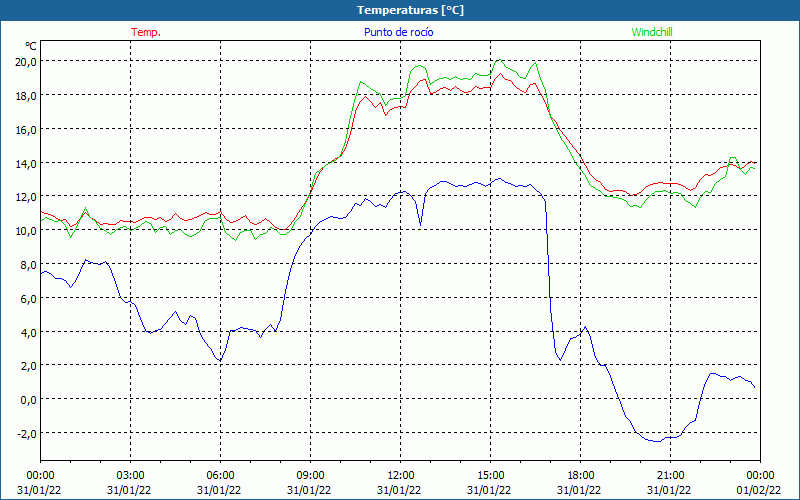Click the 12,0 y-axis value
The width and height of the screenshot is (800, 500).
[26, 197]
